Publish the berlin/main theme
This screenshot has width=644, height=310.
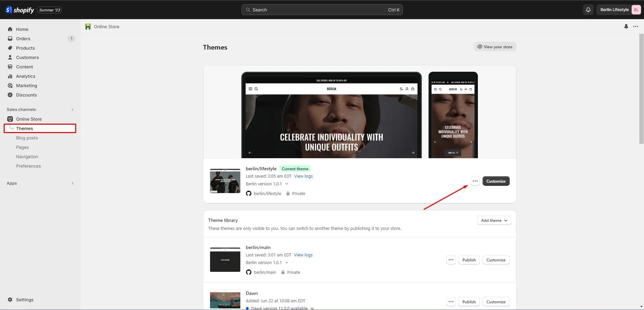click(x=469, y=260)
